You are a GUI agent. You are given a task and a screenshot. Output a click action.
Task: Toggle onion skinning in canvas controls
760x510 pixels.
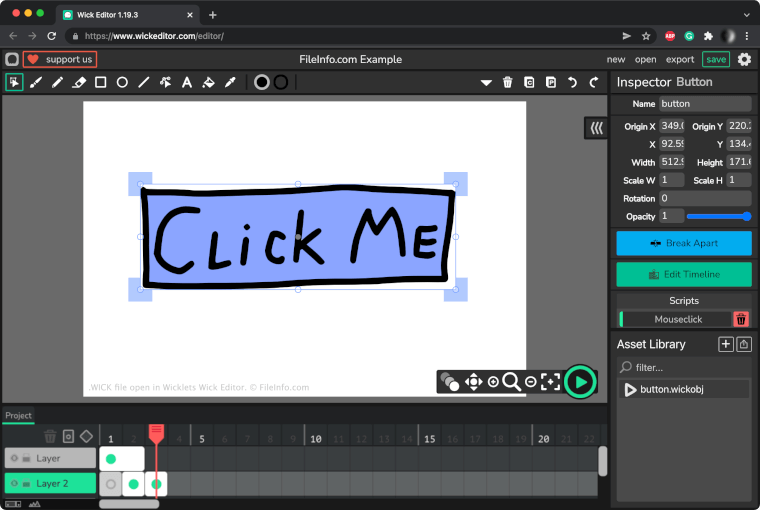[450, 381]
